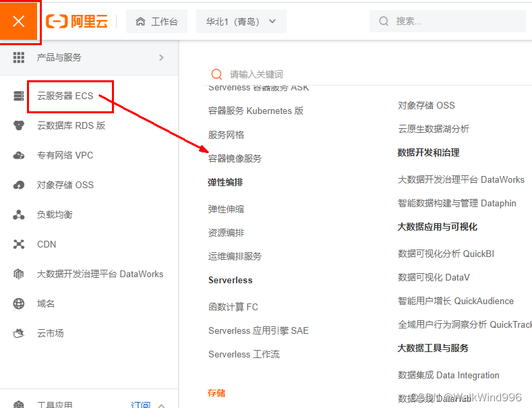
Task: Open 数据集成 Data Integration
Action: pos(448,375)
